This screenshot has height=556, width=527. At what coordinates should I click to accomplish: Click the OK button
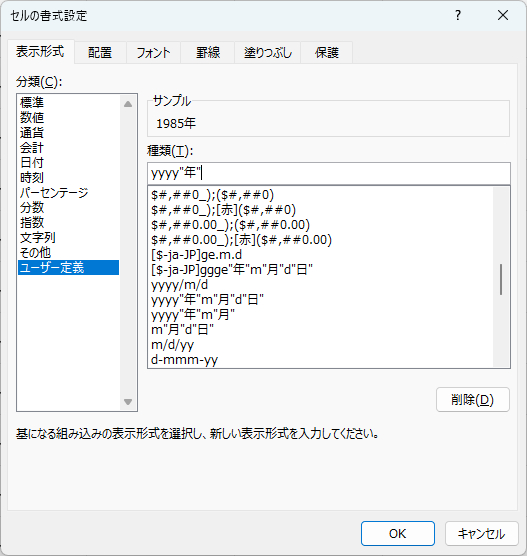pyautogui.click(x=398, y=533)
